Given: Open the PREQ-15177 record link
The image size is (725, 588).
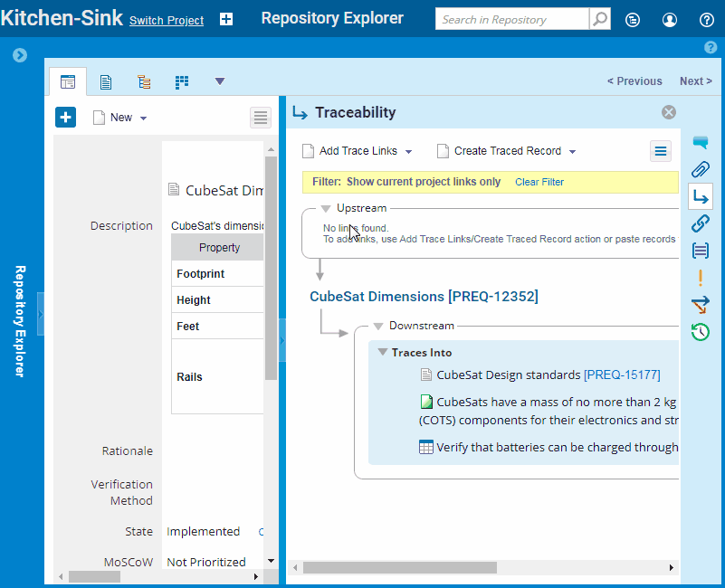Looking at the screenshot, I should [x=622, y=375].
